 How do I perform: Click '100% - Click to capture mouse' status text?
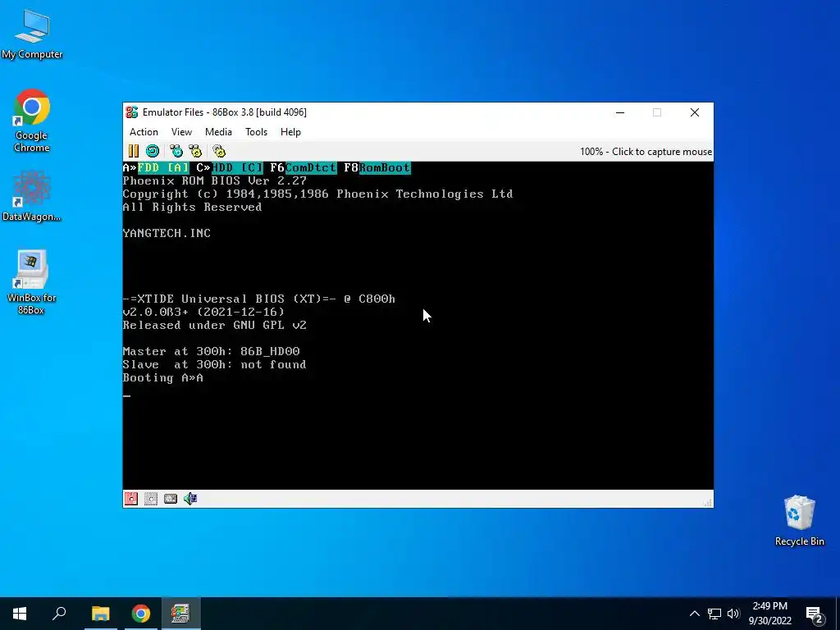[x=646, y=152]
